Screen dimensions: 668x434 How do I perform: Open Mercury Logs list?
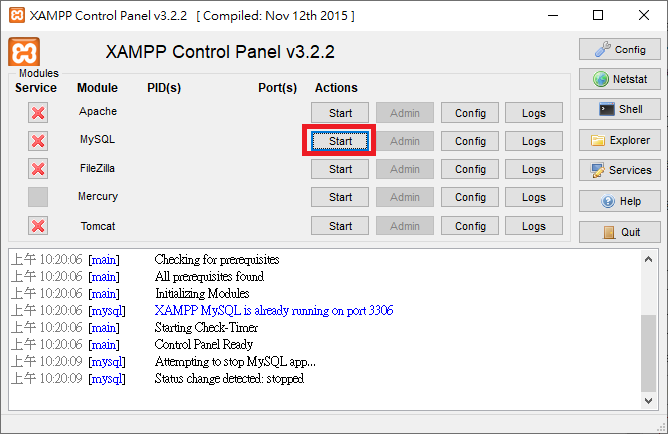tap(534, 197)
